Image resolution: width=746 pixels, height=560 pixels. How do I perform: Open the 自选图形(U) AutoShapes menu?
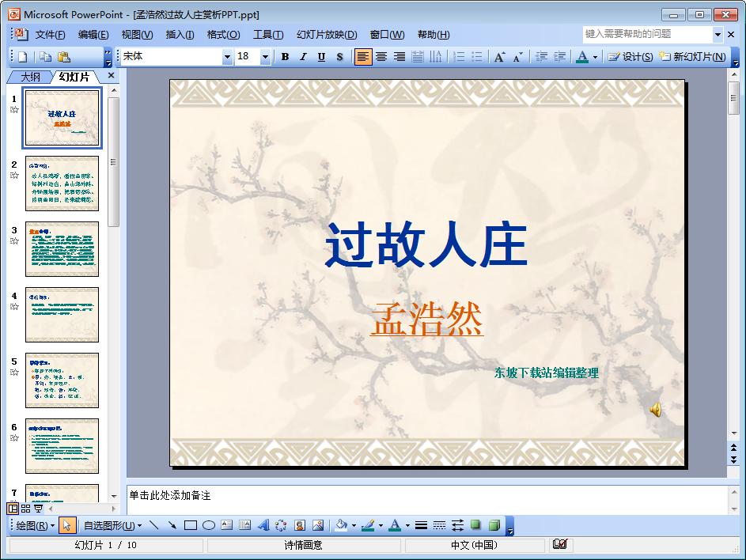point(113,526)
